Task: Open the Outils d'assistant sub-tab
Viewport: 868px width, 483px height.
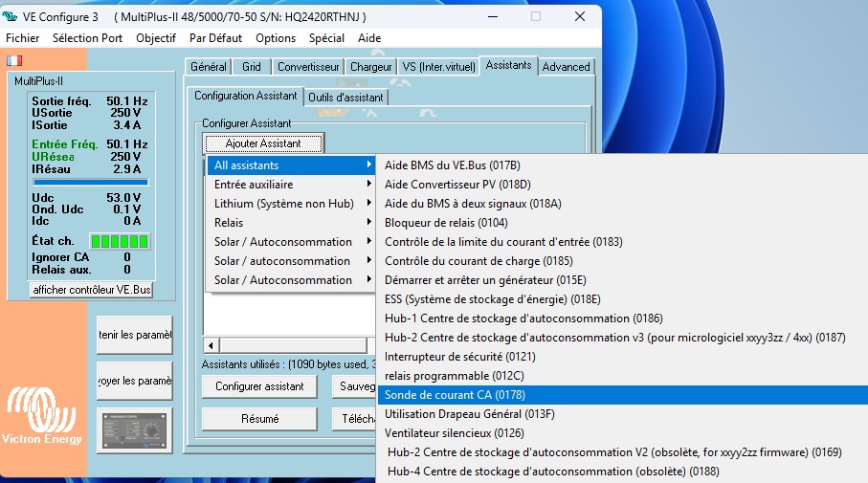Action: (x=345, y=98)
